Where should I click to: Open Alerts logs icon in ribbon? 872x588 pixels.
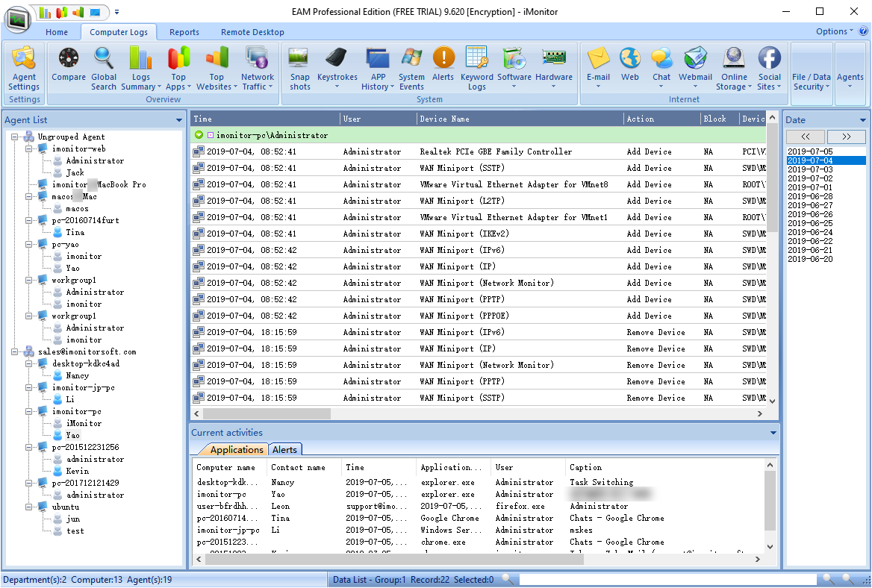[x=443, y=64]
